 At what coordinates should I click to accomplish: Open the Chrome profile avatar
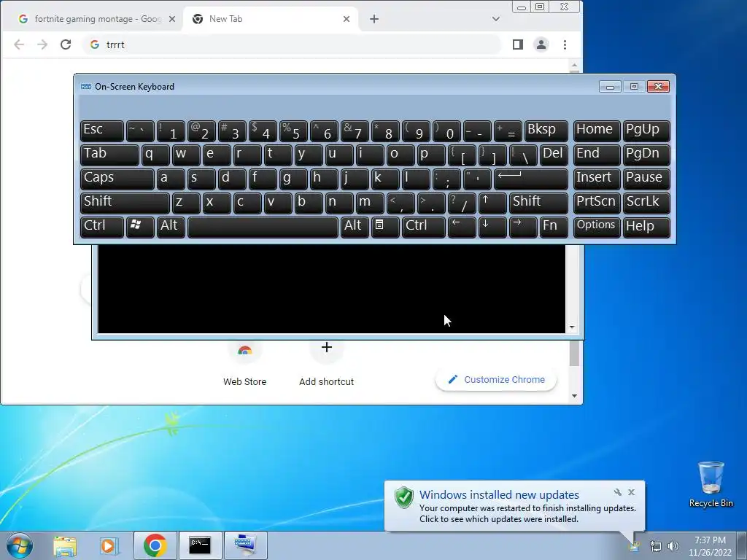pos(541,44)
